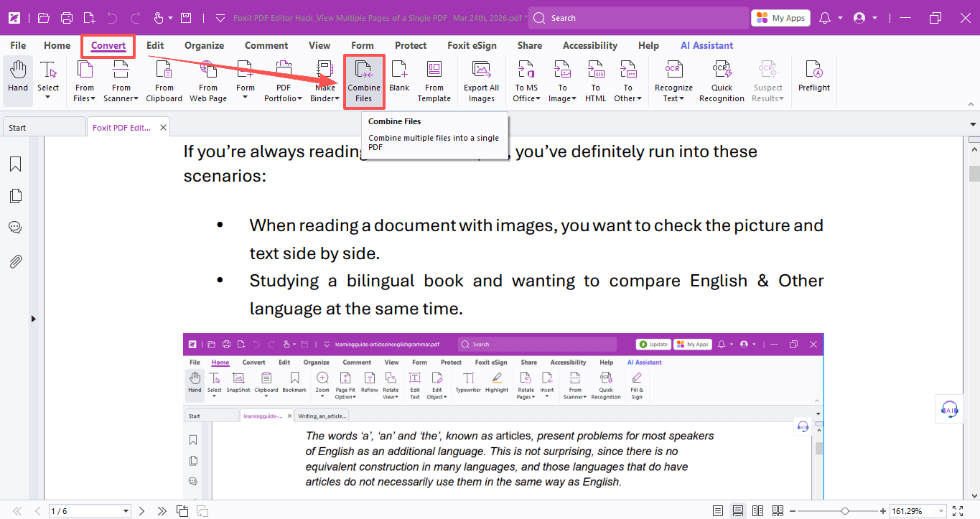Open the Bookmarks side panel
Screen dimensions: 980x519
(15, 164)
